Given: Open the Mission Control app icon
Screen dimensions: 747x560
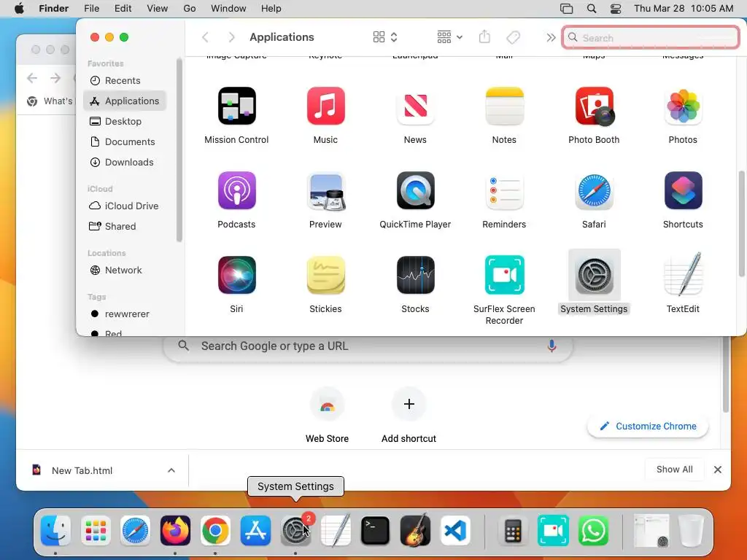Looking at the screenshot, I should point(237,106).
